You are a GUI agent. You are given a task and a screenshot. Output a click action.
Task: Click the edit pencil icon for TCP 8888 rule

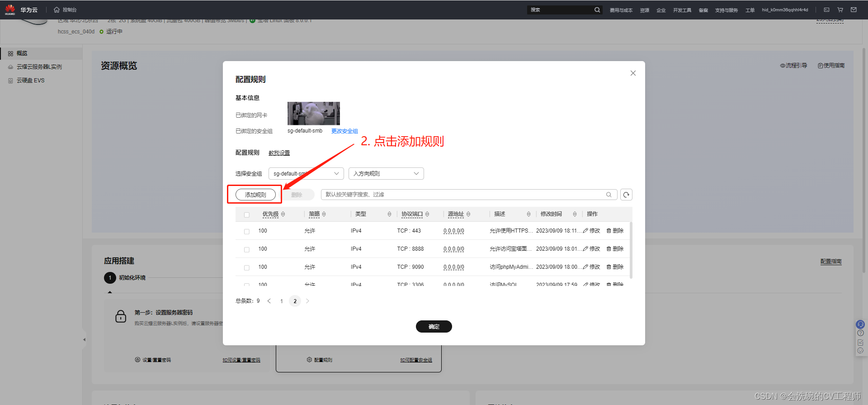click(x=585, y=249)
